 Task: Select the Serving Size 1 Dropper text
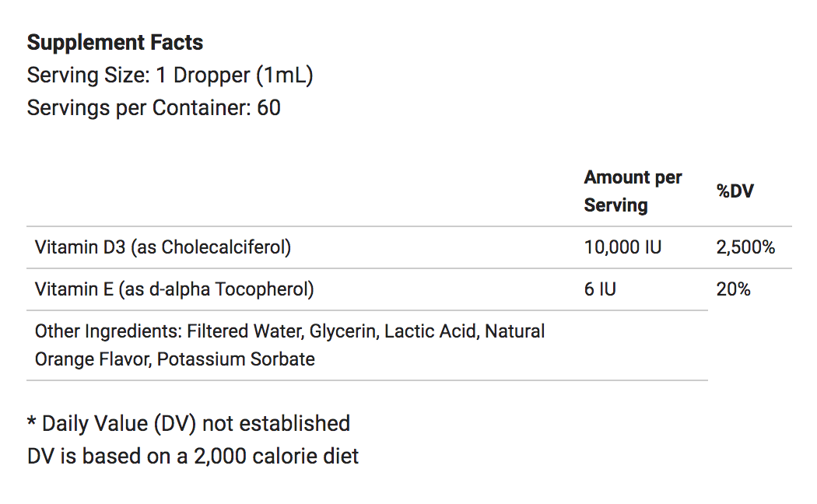[170, 75]
